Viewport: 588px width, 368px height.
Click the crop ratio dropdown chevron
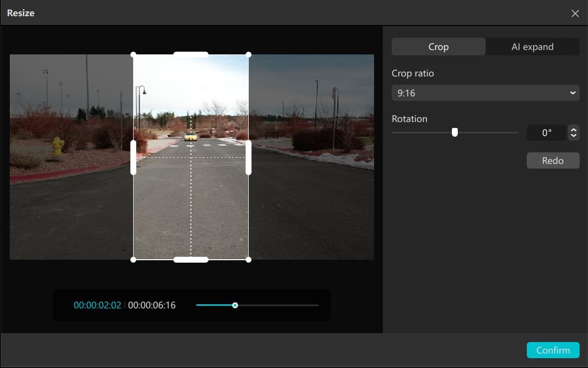pos(573,93)
